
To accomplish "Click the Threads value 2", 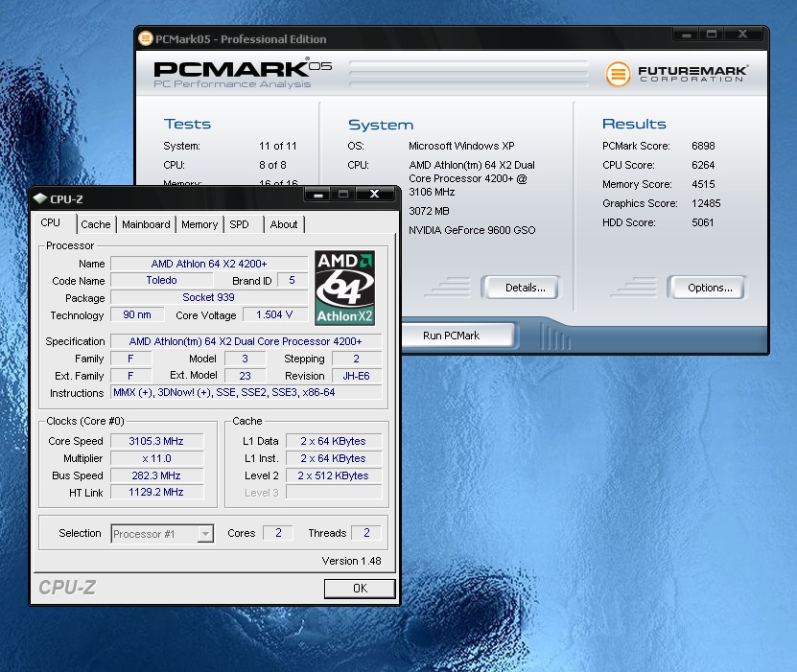I will [x=366, y=532].
